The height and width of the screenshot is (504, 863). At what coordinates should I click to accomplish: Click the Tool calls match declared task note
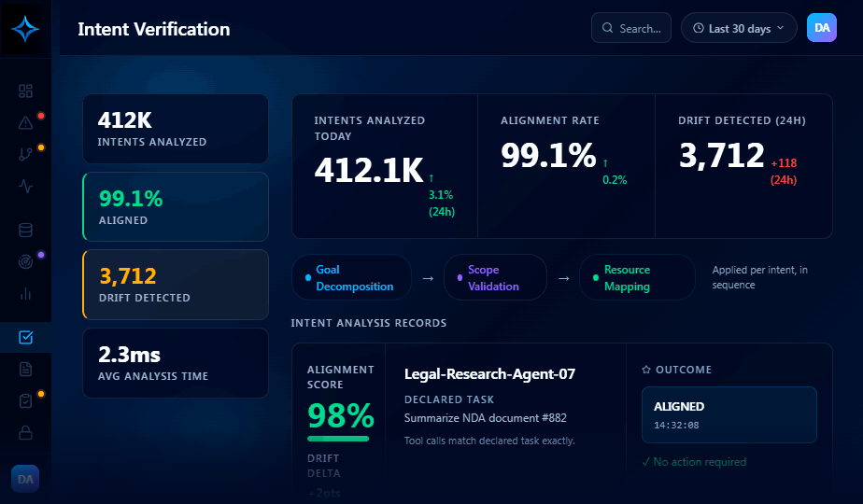[489, 441]
